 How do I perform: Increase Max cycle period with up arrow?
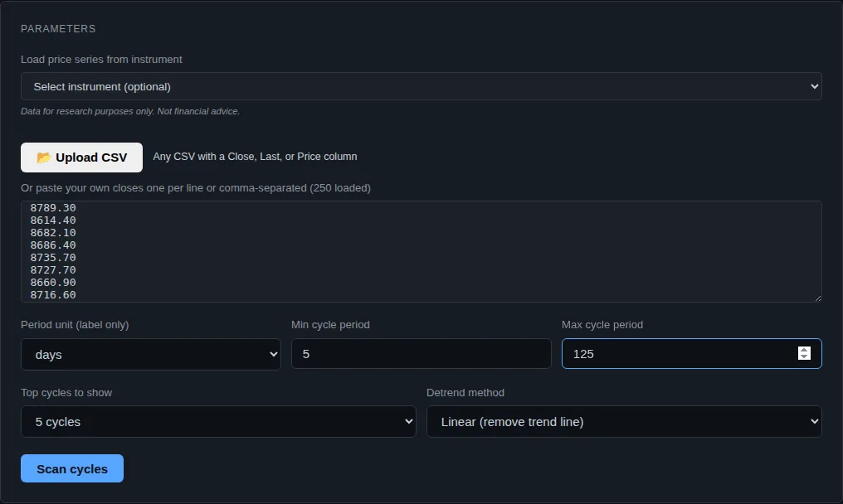point(804,350)
